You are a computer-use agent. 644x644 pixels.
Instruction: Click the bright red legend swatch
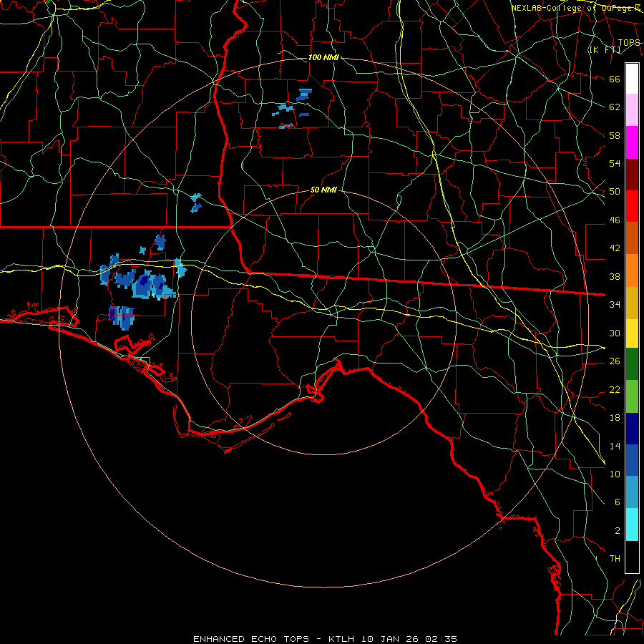[632, 206]
